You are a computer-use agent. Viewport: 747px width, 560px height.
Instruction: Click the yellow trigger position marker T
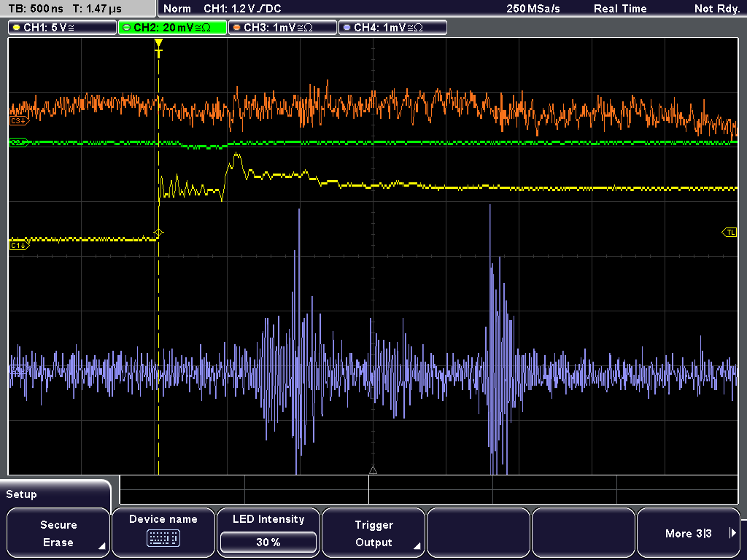coord(158,48)
